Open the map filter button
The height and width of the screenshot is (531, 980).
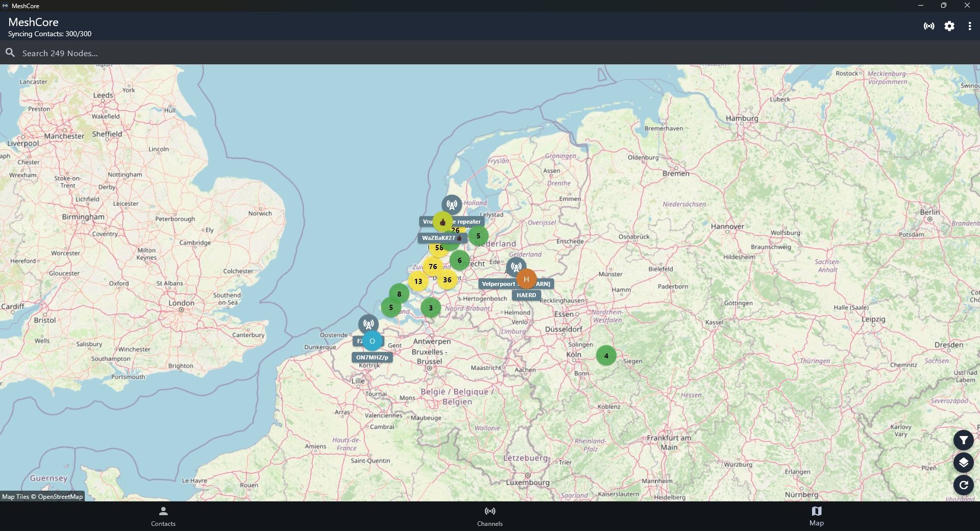point(963,440)
